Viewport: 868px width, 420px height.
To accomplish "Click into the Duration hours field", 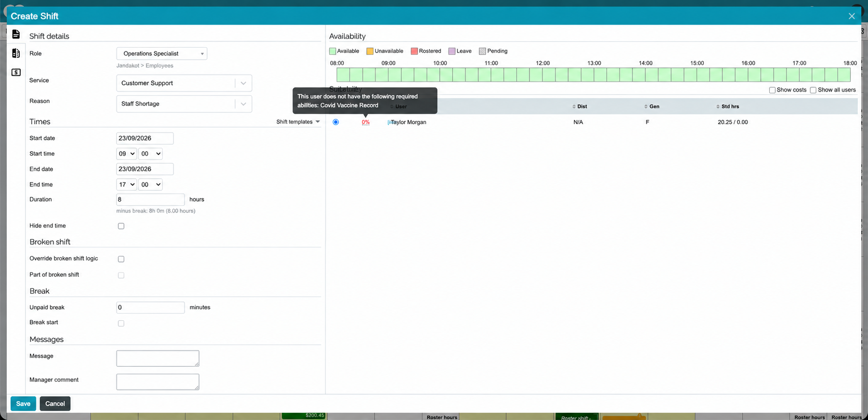I will point(150,199).
